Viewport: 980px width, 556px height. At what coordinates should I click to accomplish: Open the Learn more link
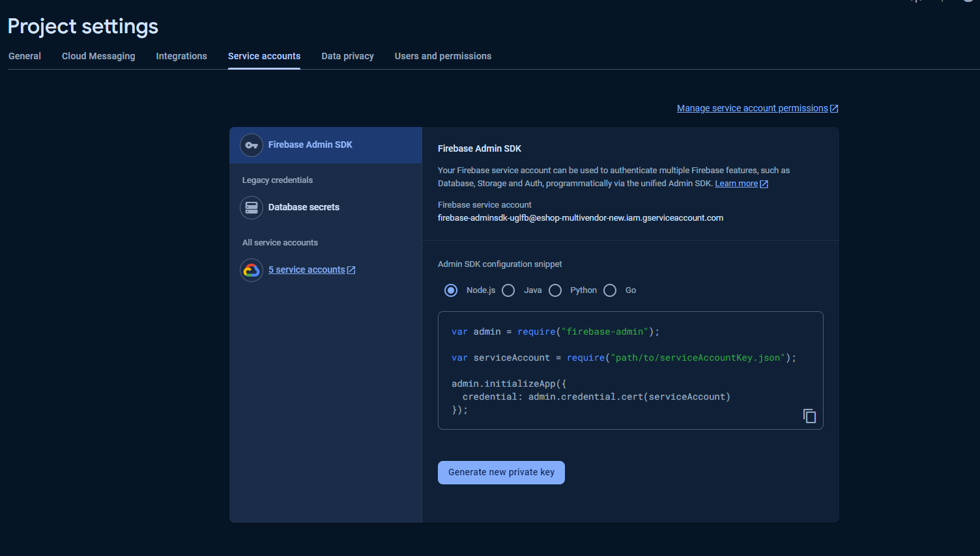pos(736,183)
